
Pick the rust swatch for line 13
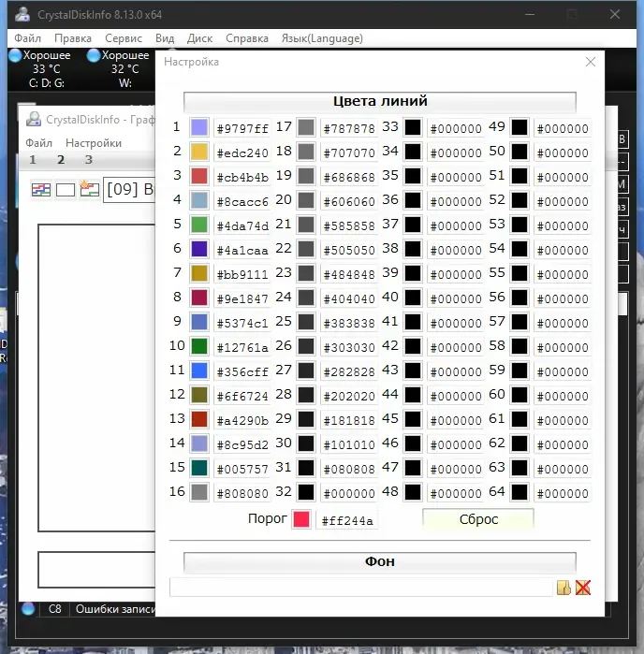click(199, 419)
